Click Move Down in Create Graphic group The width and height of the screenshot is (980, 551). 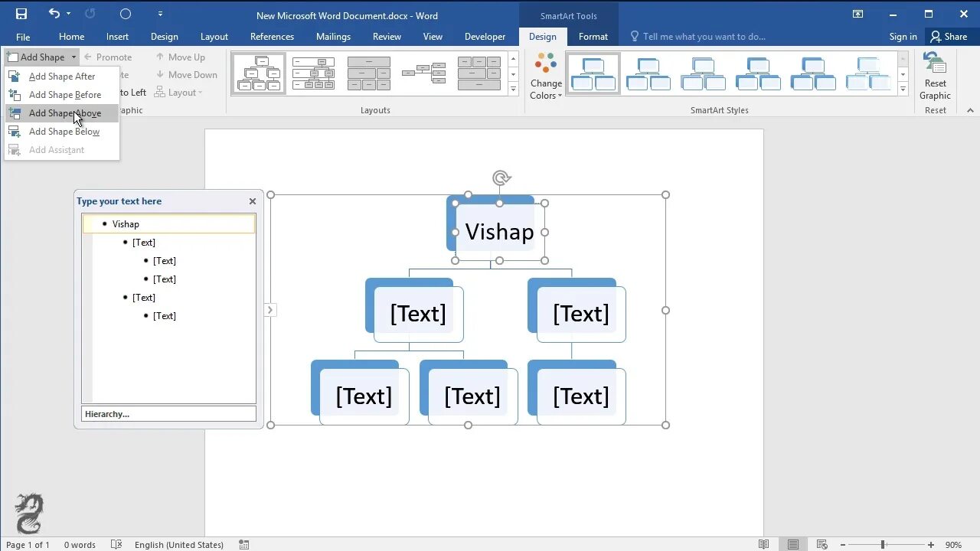click(186, 75)
